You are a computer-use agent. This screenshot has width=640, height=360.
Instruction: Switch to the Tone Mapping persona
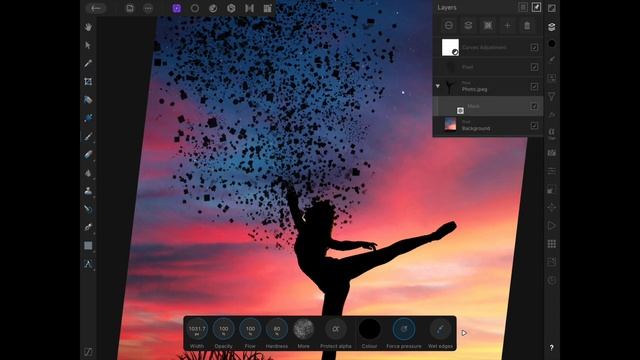pyautogui.click(x=249, y=8)
